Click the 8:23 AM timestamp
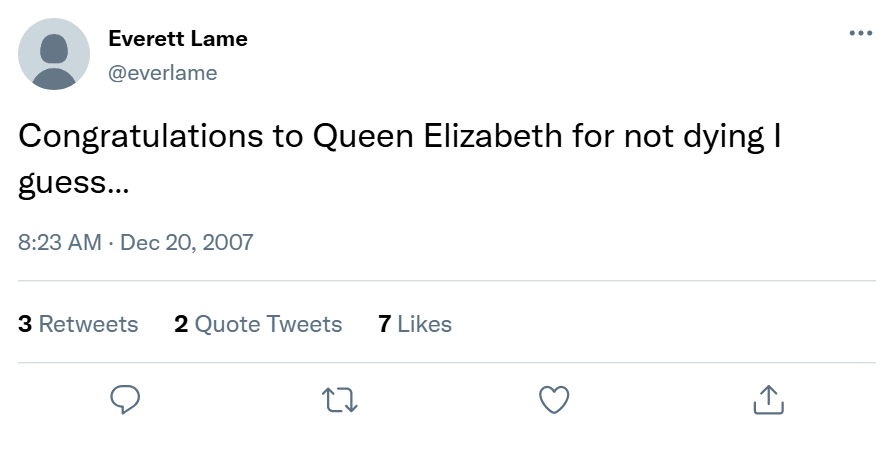894x454 pixels. pyautogui.click(x=60, y=242)
